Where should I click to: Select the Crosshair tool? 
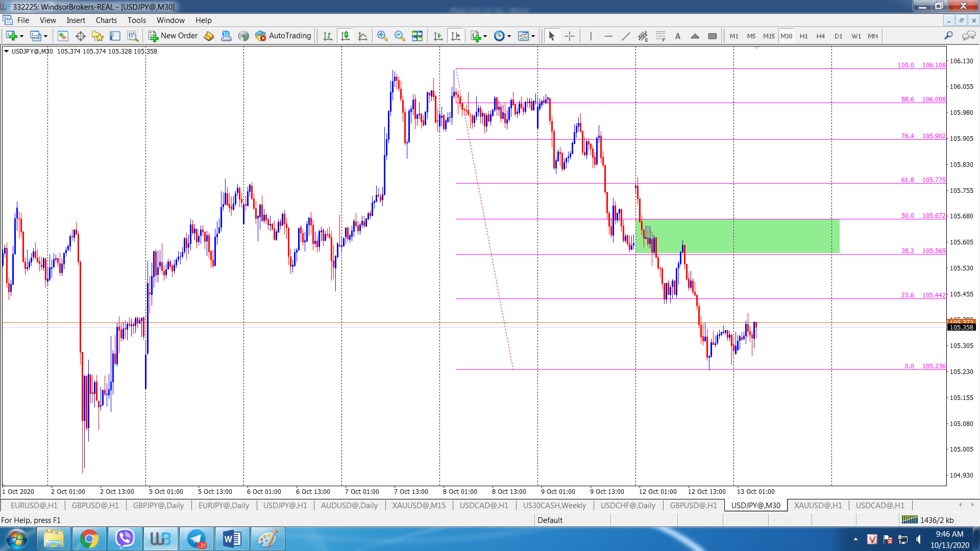point(570,36)
